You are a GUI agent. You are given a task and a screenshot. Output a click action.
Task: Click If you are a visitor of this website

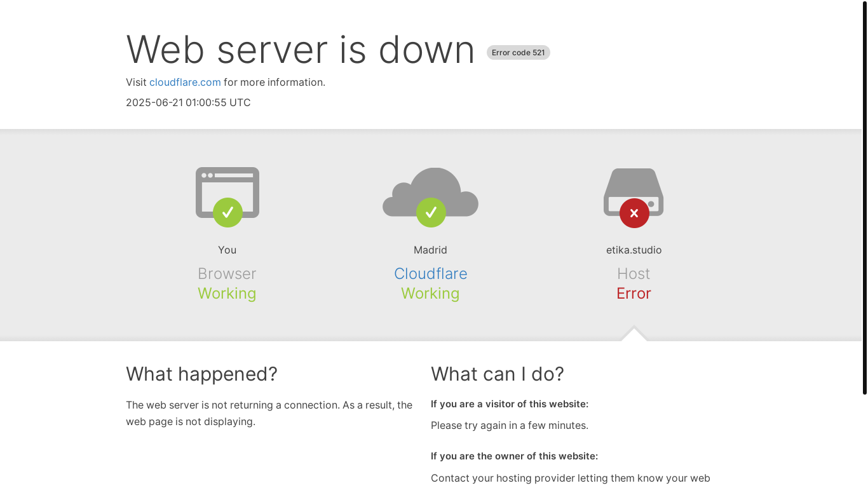pyautogui.click(x=510, y=404)
